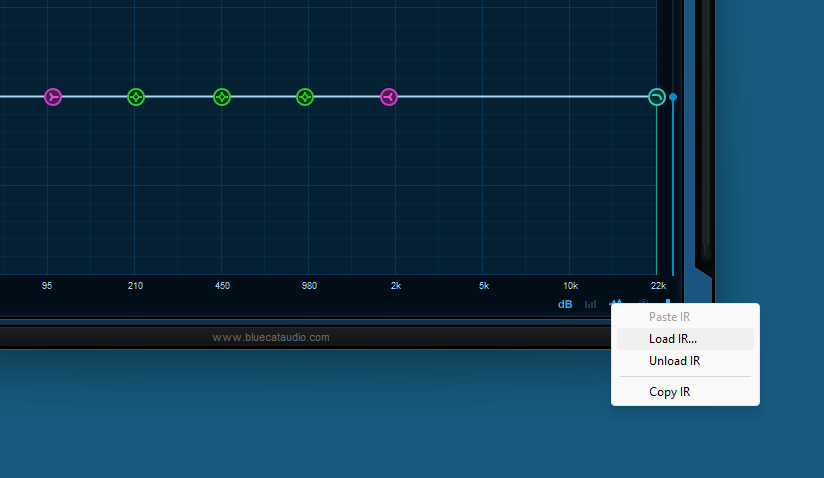The height and width of the screenshot is (478, 824).
Task: Click the 22k frequency axis label
Action: 658,286
